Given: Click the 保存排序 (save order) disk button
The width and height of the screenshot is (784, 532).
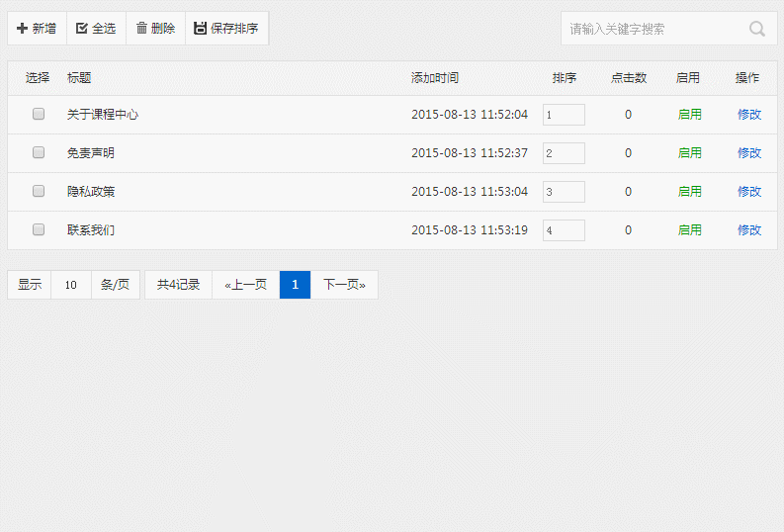Looking at the screenshot, I should [226, 29].
